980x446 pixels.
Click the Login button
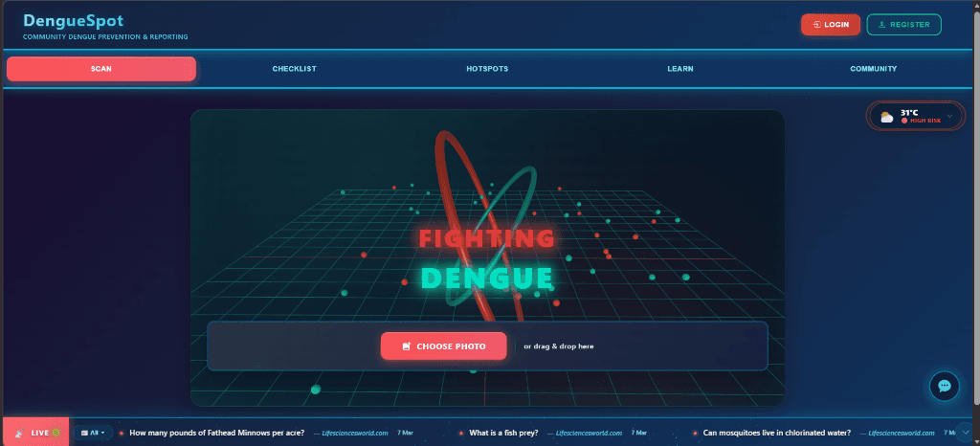click(831, 24)
